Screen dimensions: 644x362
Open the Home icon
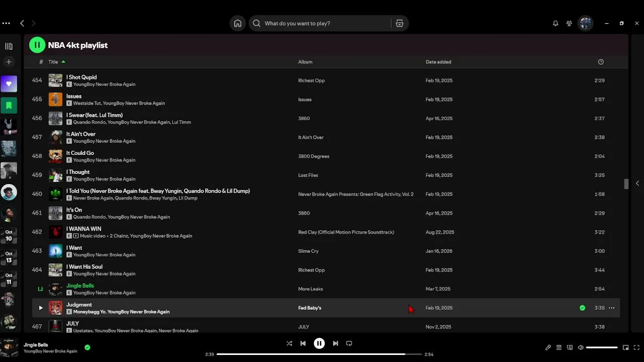pos(237,23)
